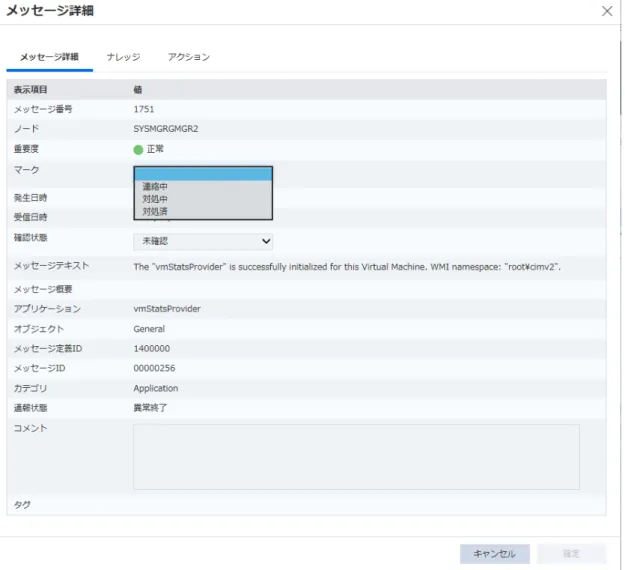Select message number value 1751
Screen dimensions: 625x570
coord(143,109)
